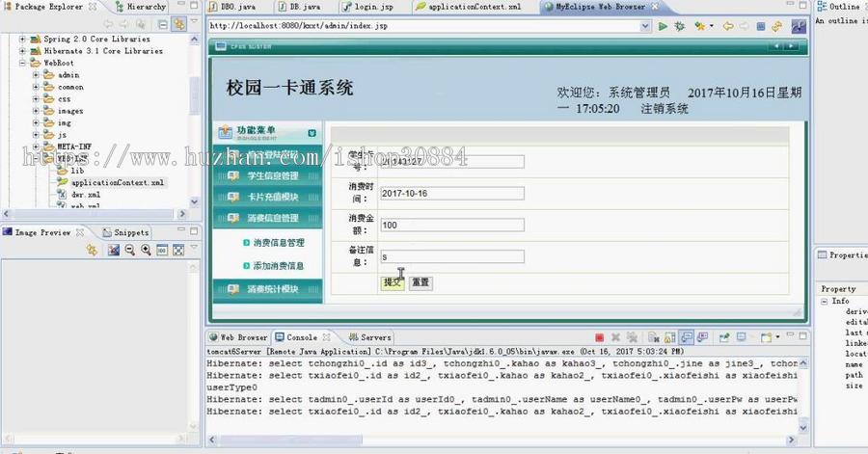
Task: Open the URL address history dropdown
Action: click(645, 26)
